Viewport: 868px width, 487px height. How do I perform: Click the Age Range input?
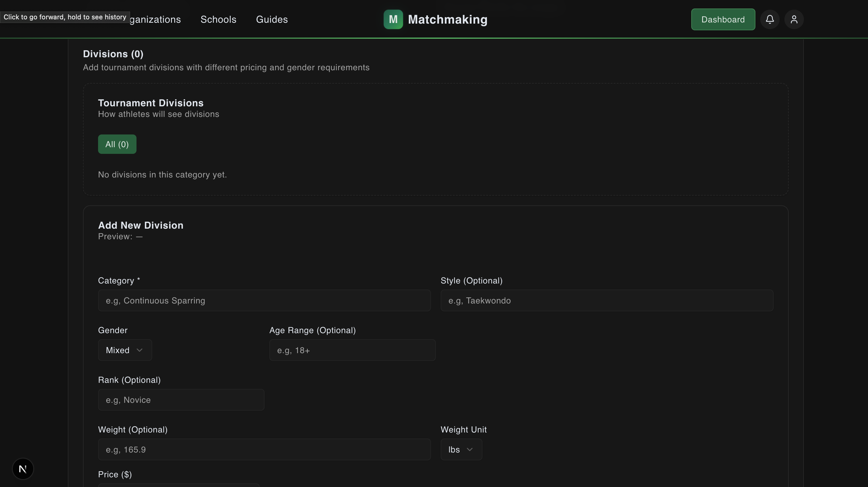(353, 350)
